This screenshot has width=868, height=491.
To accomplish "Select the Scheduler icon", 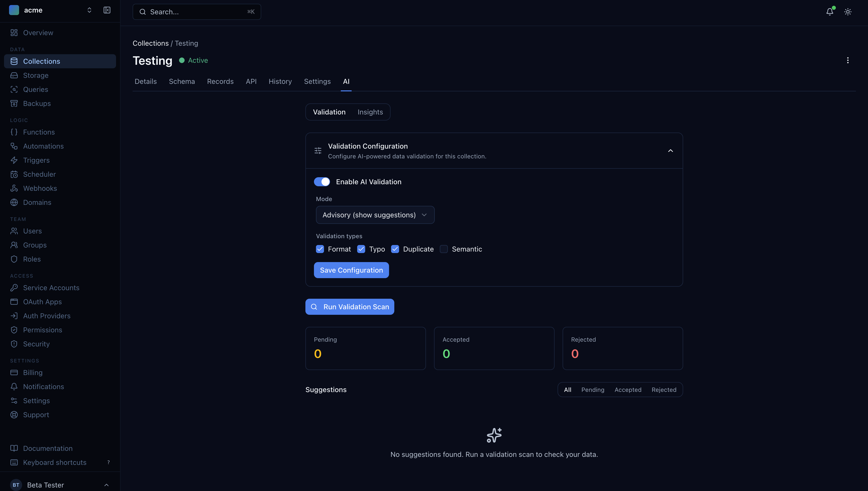I will [14, 174].
